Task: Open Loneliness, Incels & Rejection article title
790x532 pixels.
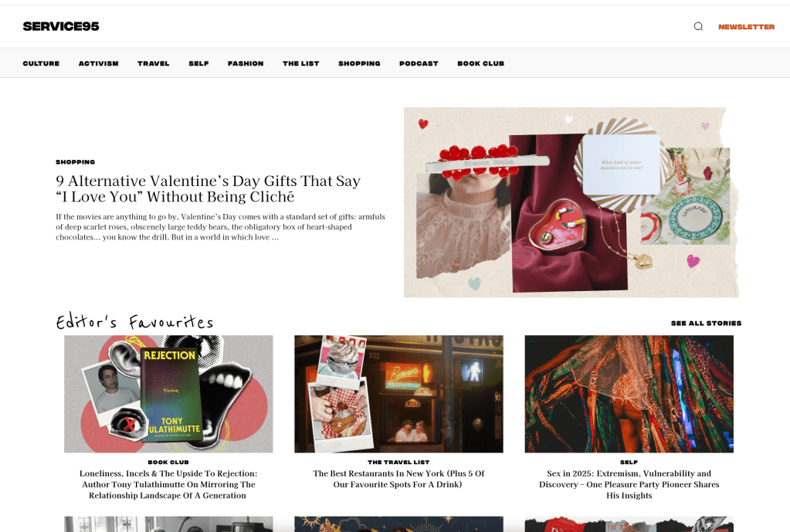Action: coord(168,484)
